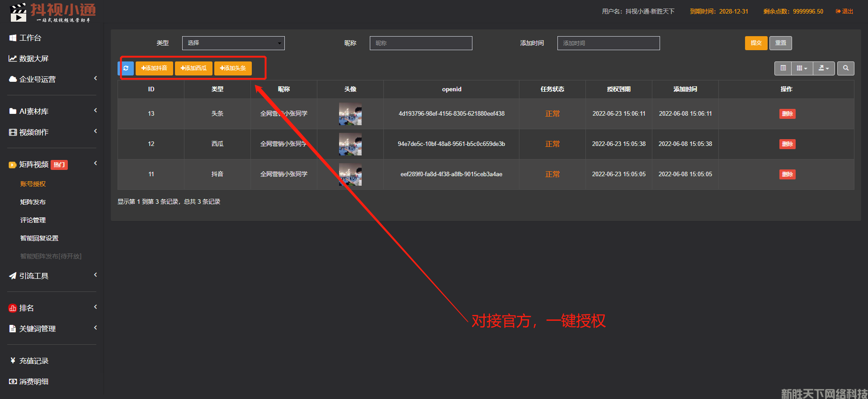Click the 重置 reset button
This screenshot has width=868, height=399.
tap(780, 43)
